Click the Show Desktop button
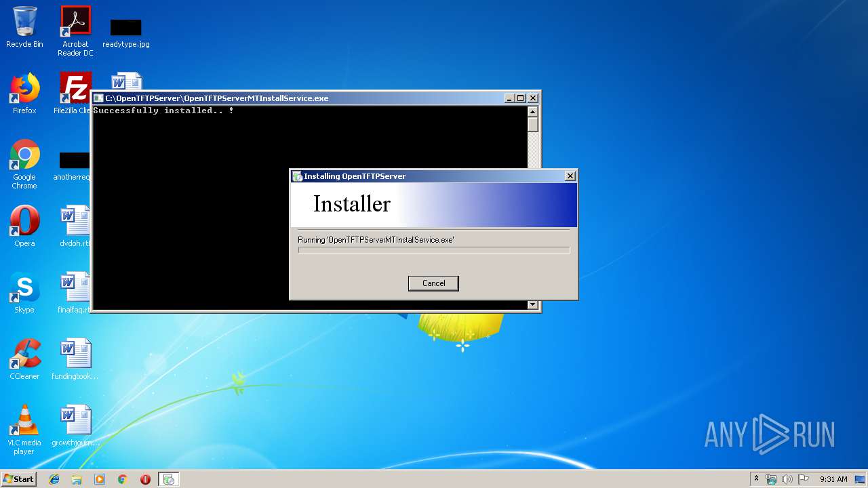 pos(861,479)
